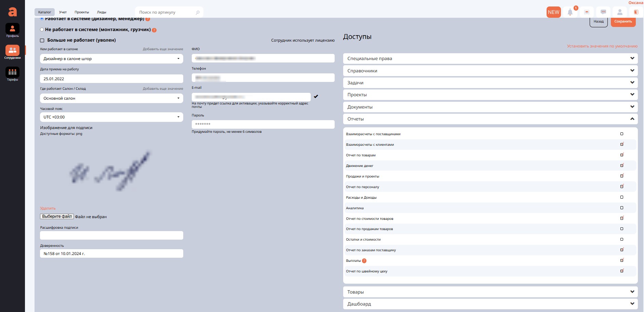Check the Больше не работает (уволен) checkbox

point(42,40)
